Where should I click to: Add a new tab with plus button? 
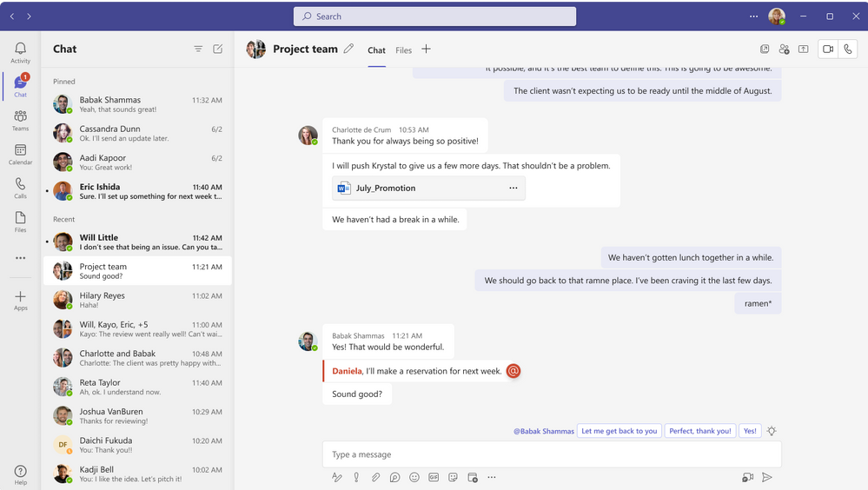pyautogui.click(x=426, y=50)
